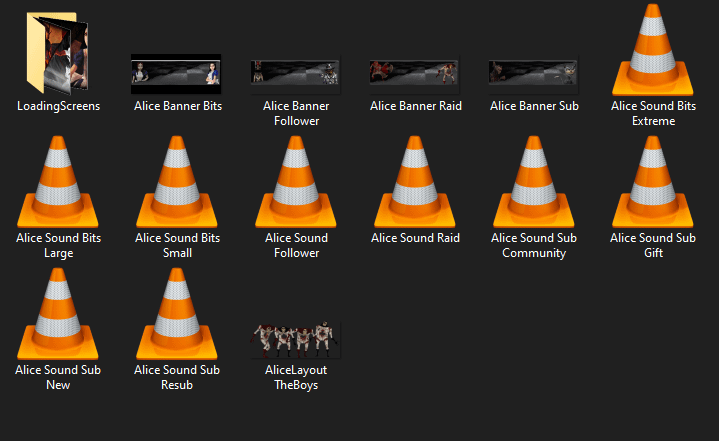Select Alice Sound Follower VLC icon

pyautogui.click(x=296, y=182)
